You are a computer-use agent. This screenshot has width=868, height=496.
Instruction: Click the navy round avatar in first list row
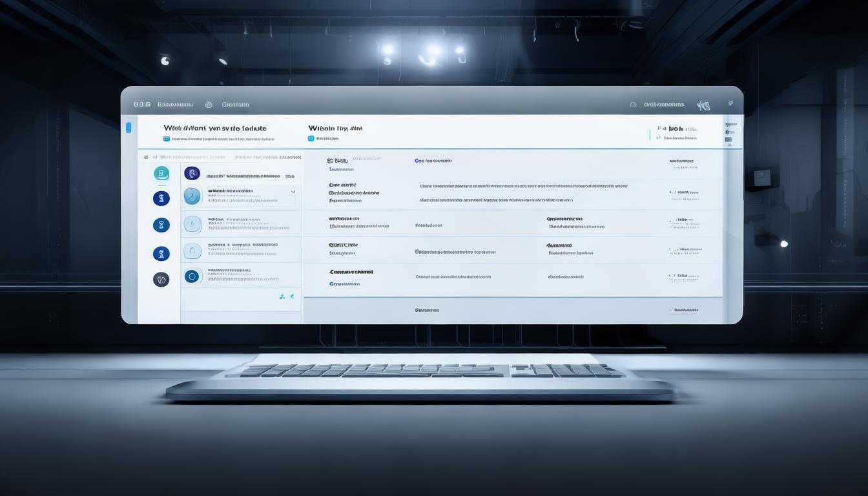point(192,173)
